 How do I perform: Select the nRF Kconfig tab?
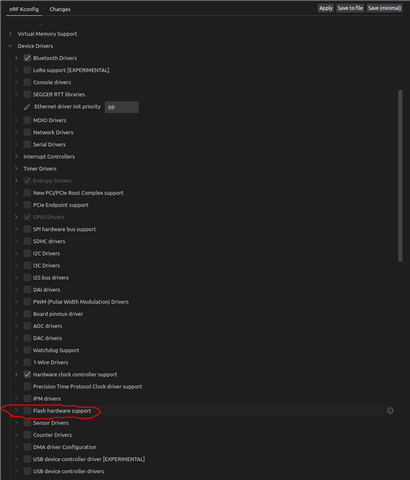pos(24,9)
